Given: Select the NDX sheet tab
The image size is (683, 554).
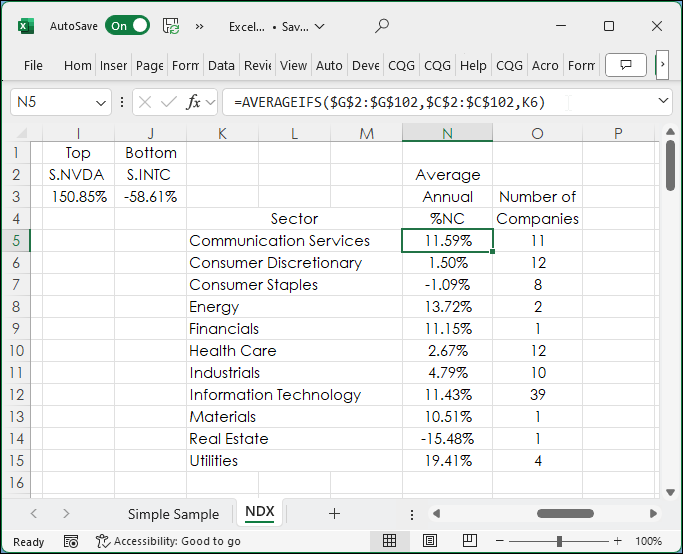Looking at the screenshot, I should [260, 512].
